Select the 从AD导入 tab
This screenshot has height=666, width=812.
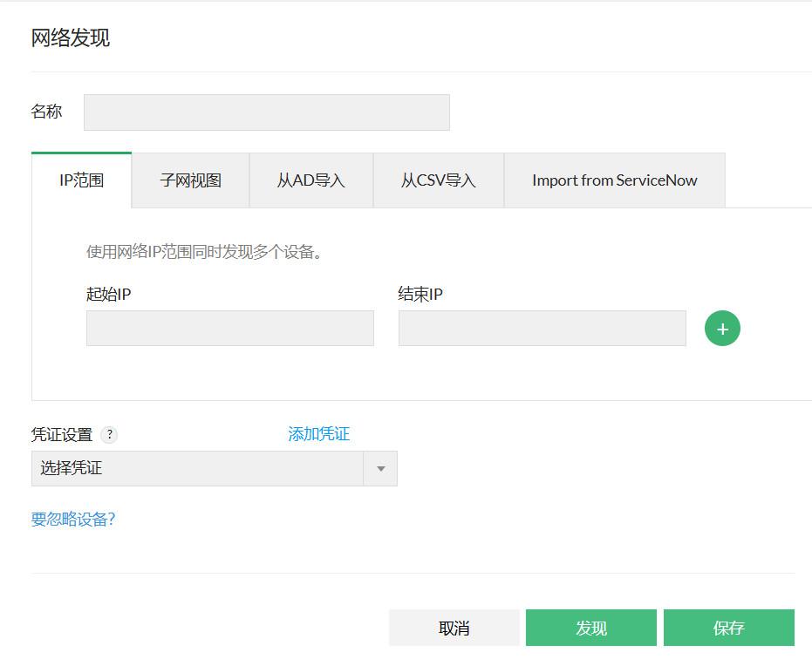click(x=310, y=180)
